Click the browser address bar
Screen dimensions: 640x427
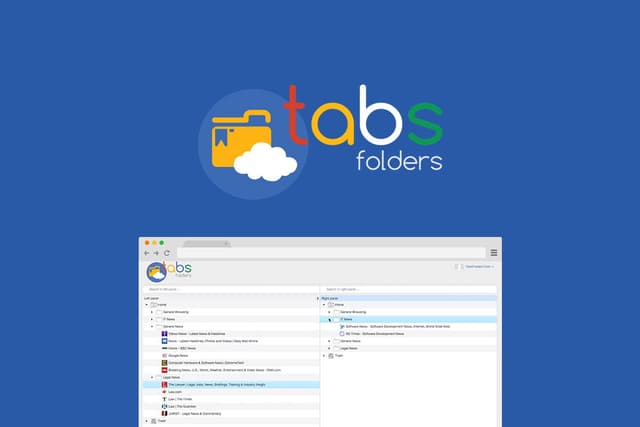click(x=331, y=253)
